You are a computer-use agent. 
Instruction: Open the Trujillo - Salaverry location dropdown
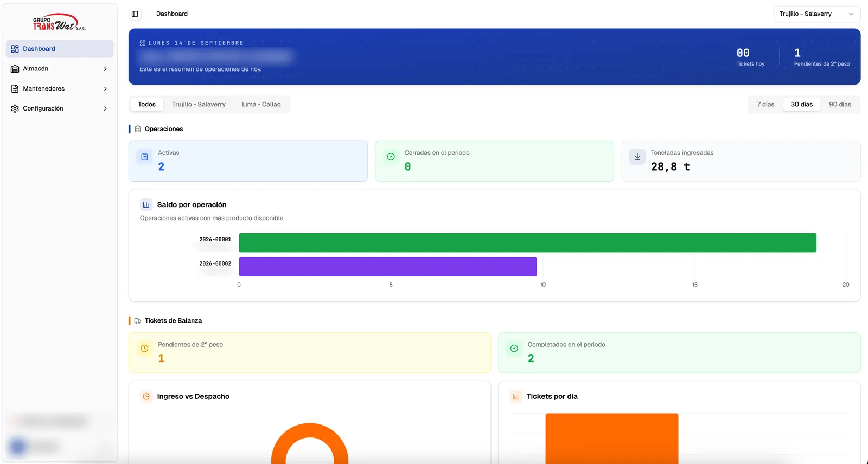point(816,14)
